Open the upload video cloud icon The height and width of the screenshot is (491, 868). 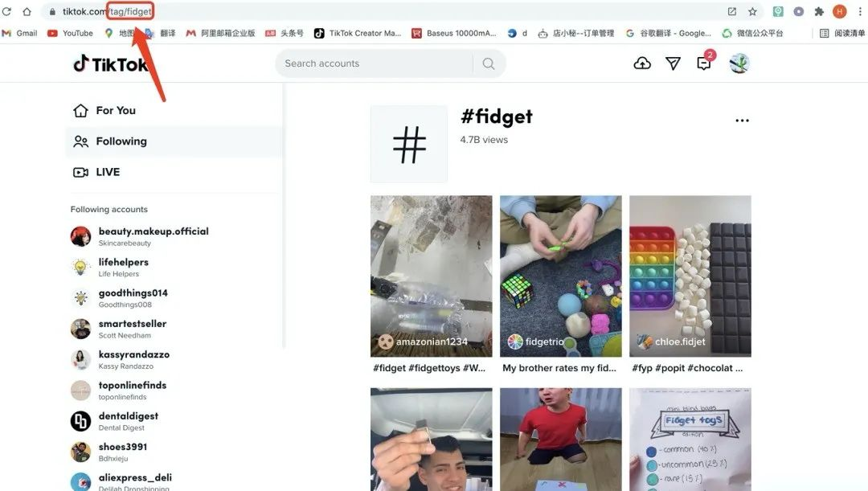642,63
